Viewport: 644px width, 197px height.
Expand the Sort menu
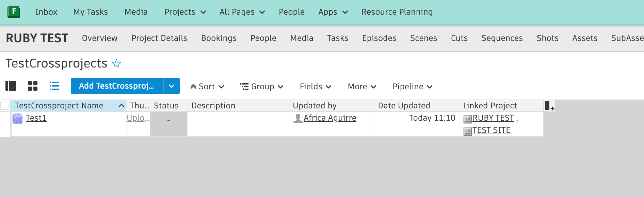point(207,87)
